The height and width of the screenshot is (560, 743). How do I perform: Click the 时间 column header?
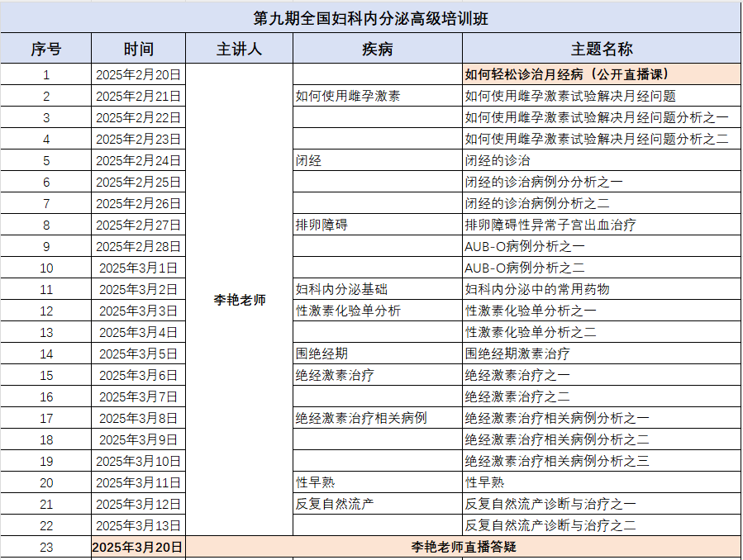[138, 48]
